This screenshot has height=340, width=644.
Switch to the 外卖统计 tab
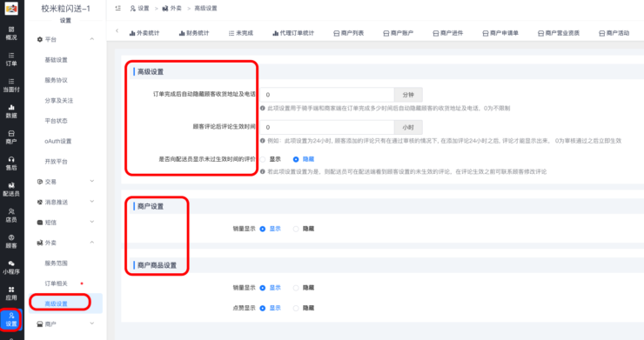144,33
